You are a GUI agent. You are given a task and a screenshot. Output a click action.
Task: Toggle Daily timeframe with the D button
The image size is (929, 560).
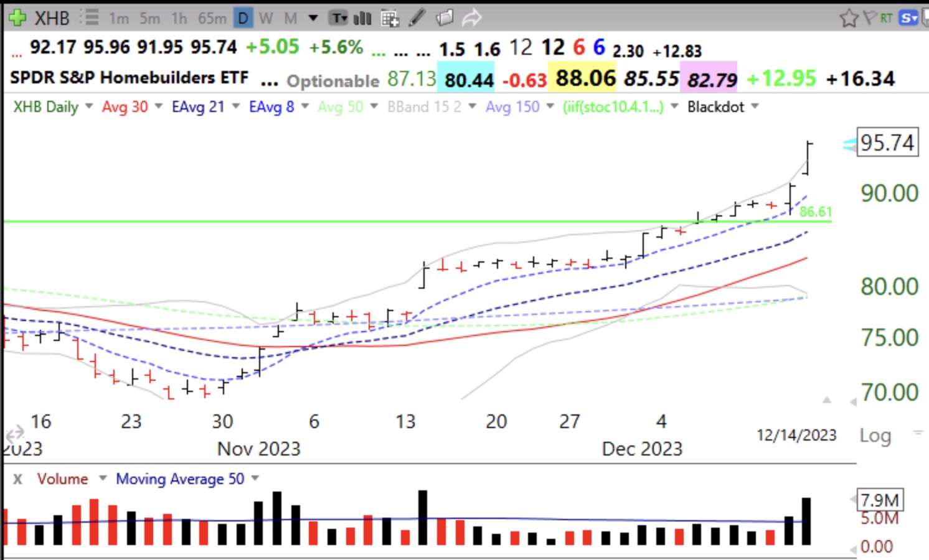(x=243, y=18)
